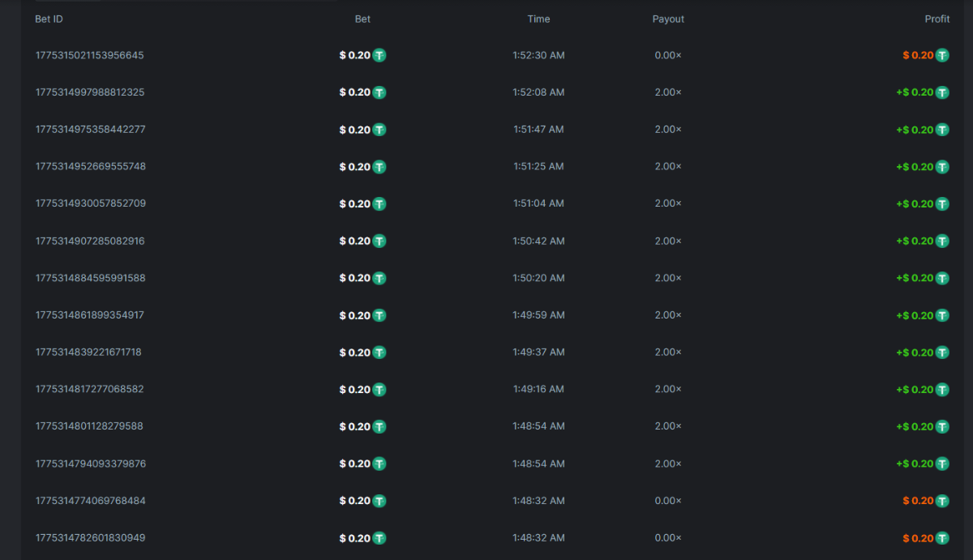The height and width of the screenshot is (560, 973).
Task: Click the Bet column header
Action: (x=362, y=19)
